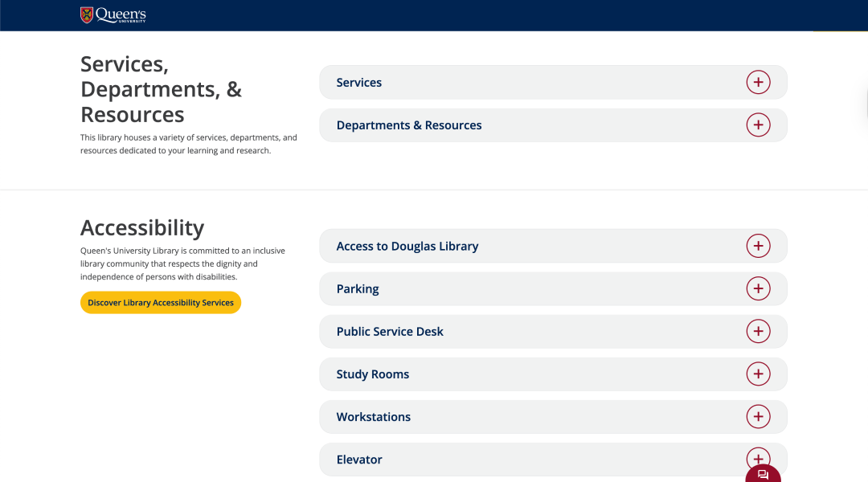Expand the Services accordion label
Viewport: 868px width, 482px height.
point(359,83)
